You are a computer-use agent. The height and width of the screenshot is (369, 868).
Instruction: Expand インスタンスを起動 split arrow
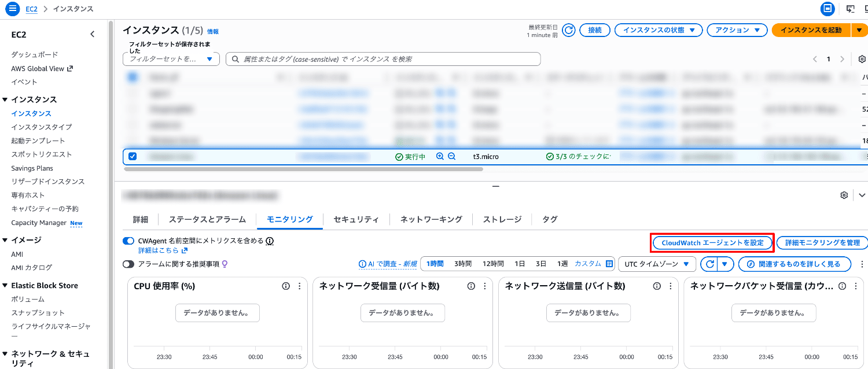point(860,30)
